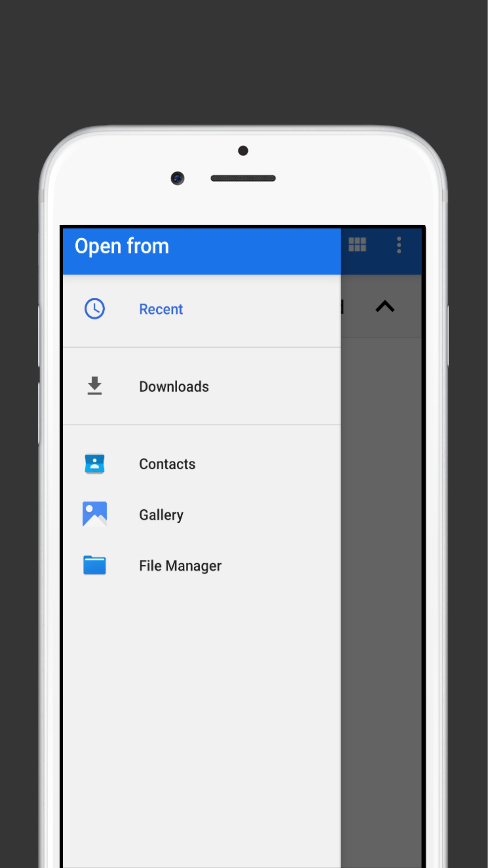
Task: Click the Recent clock icon
Action: pos(95,309)
